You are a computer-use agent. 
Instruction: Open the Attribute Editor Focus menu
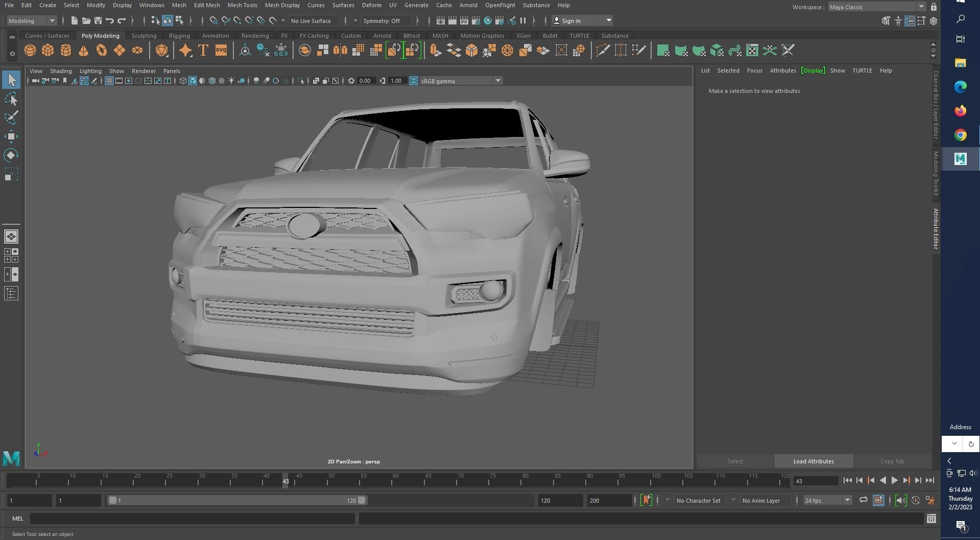pos(754,71)
